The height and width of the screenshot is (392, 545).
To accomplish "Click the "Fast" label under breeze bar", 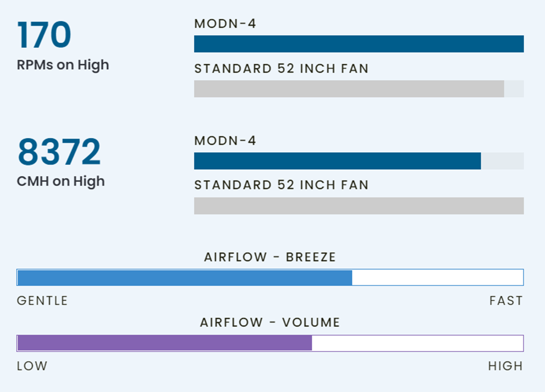I will click(506, 301).
